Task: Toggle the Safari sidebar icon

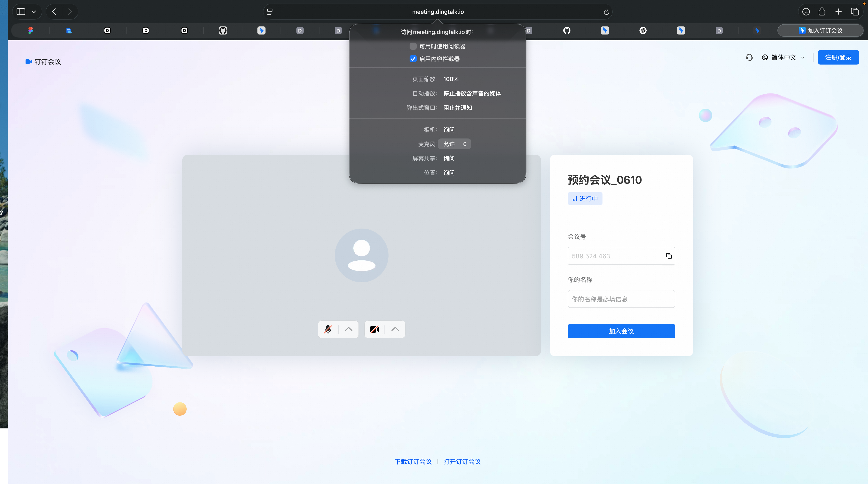Action: [x=21, y=12]
